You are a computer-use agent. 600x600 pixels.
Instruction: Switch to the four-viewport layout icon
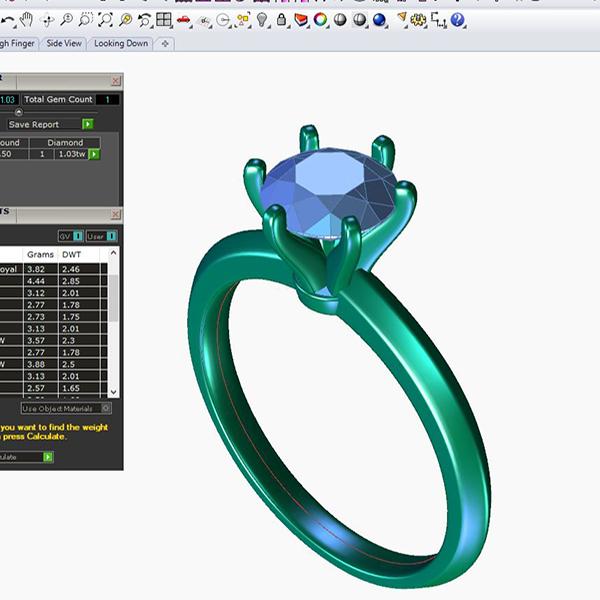pos(164,20)
